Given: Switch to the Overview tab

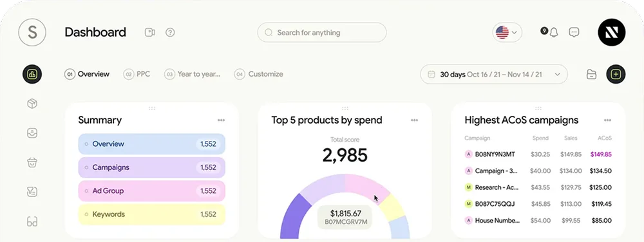Looking at the screenshot, I should click(87, 74).
